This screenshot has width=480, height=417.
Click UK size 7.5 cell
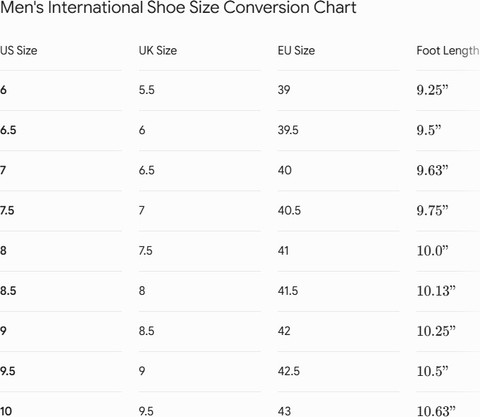[x=146, y=251]
